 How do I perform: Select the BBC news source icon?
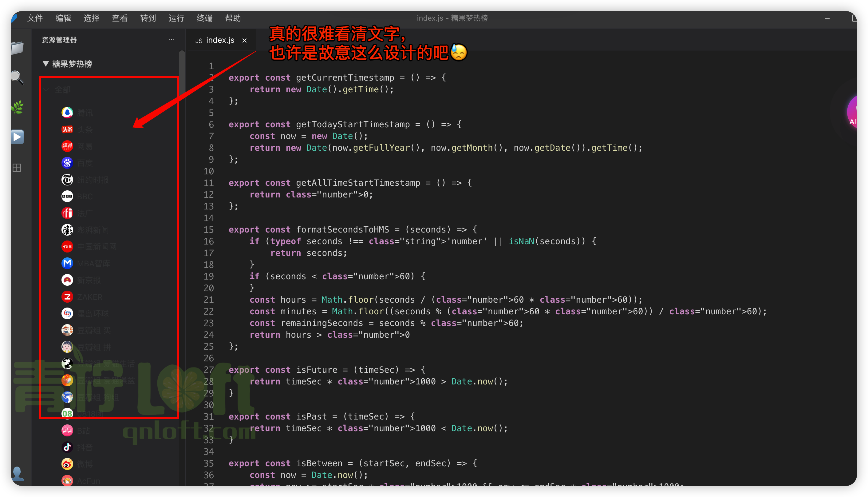[67, 196]
